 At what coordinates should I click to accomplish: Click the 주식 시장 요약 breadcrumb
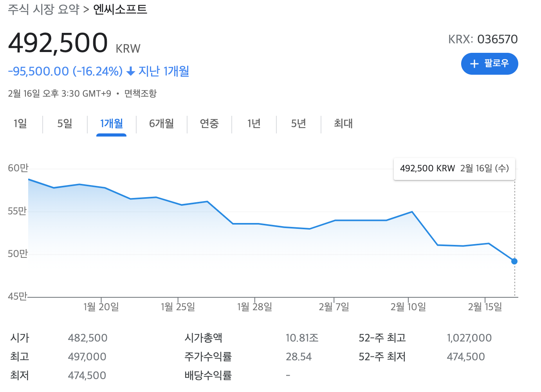pos(44,9)
